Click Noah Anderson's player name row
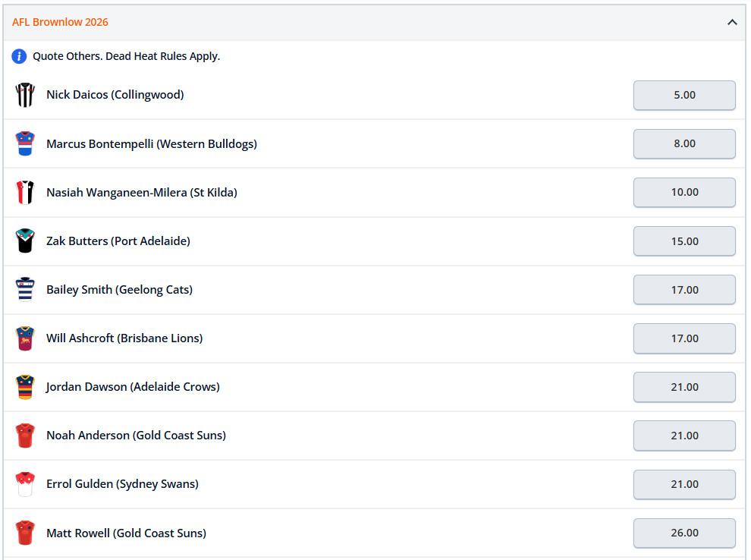This screenshot has height=560, width=751. point(136,436)
